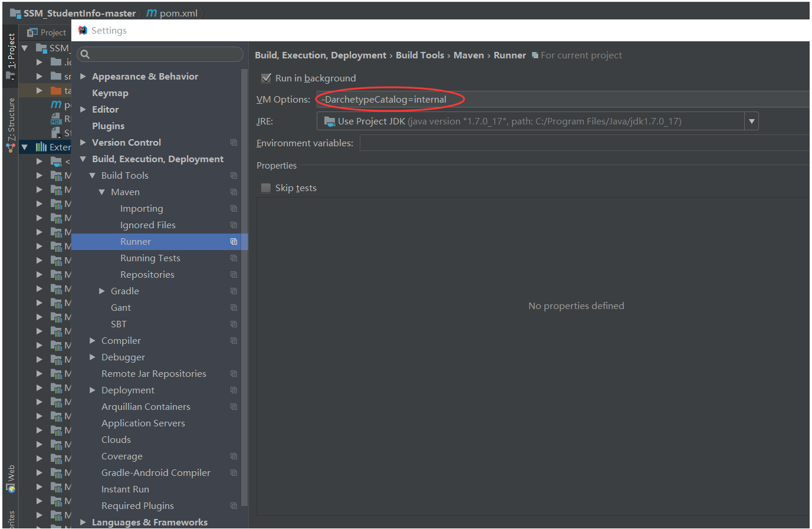
Task: Select Clouds in settings tree
Action: pyautogui.click(x=116, y=440)
